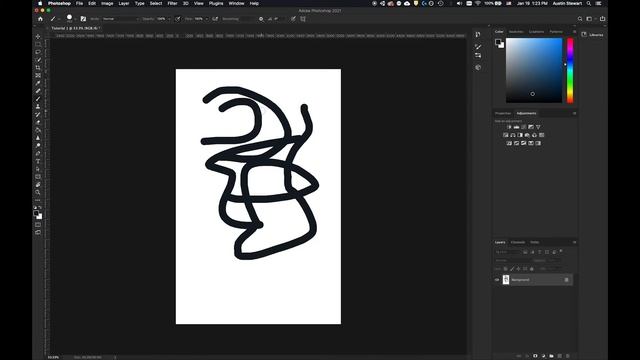Enable airbrush-style build-up
The image size is (640, 360).
215,19
